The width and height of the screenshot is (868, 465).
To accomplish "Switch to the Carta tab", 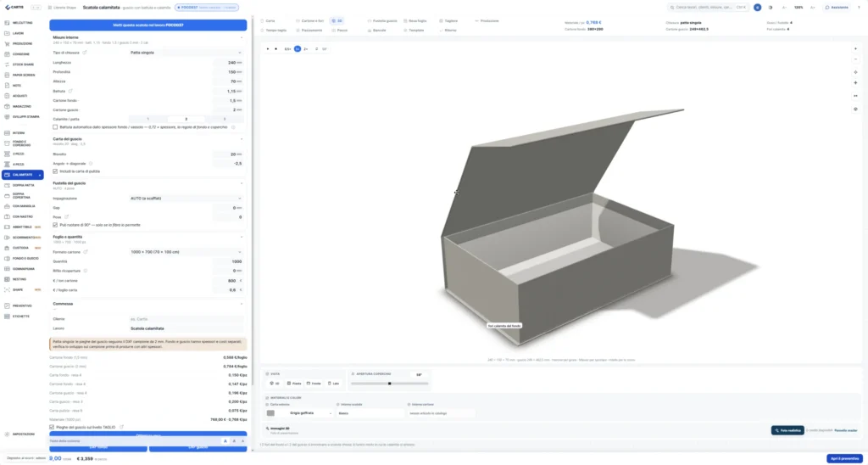I will tap(268, 21).
